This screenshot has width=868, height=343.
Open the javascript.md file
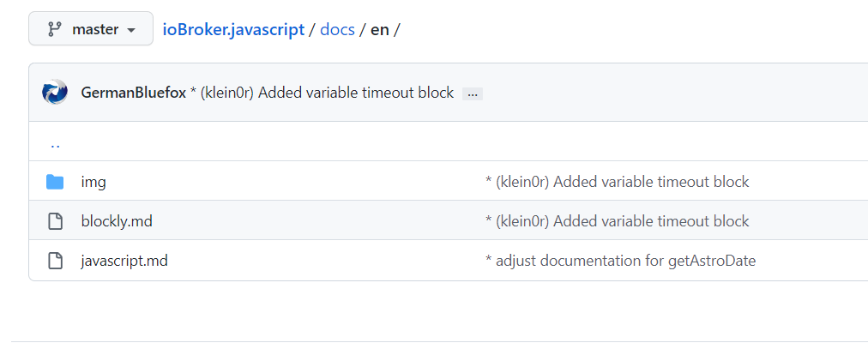[124, 261]
